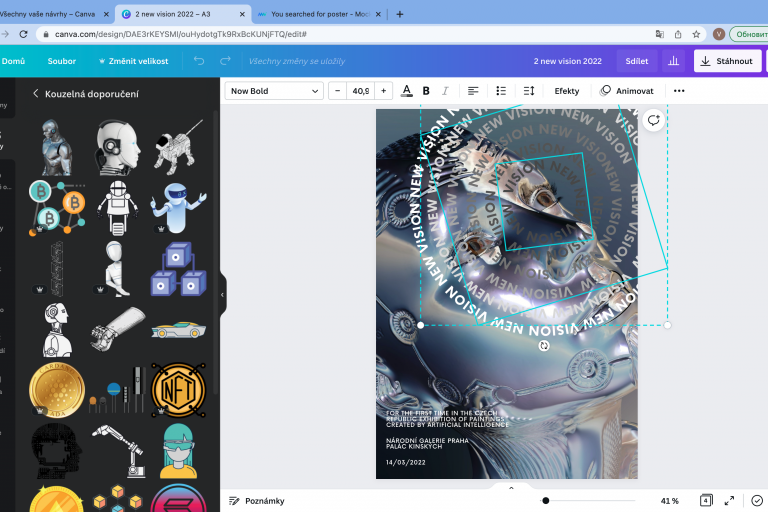This screenshot has width=768, height=512.
Task: Click the text alignment icon
Action: coord(473,91)
